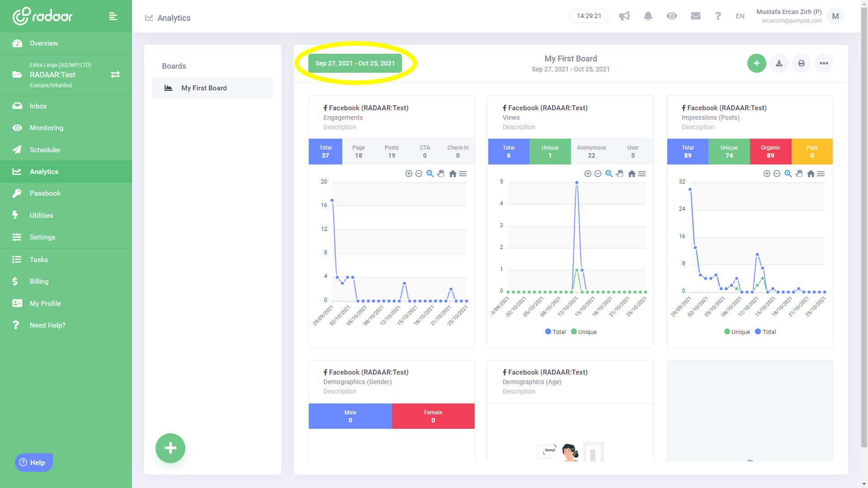Image resolution: width=868 pixels, height=488 pixels.
Task: Toggle Unique series in Views legend
Action: [x=584, y=332]
